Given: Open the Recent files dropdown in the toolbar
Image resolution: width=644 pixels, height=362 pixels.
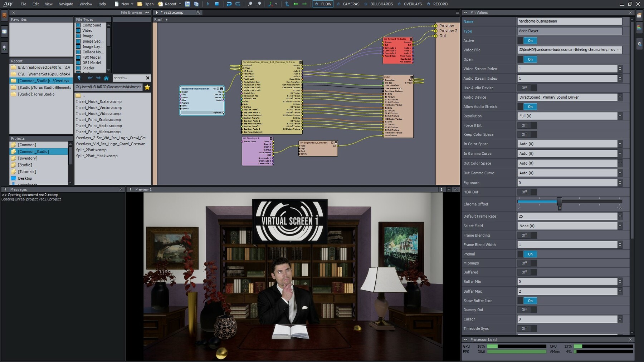Looking at the screenshot, I should pyautogui.click(x=180, y=4).
